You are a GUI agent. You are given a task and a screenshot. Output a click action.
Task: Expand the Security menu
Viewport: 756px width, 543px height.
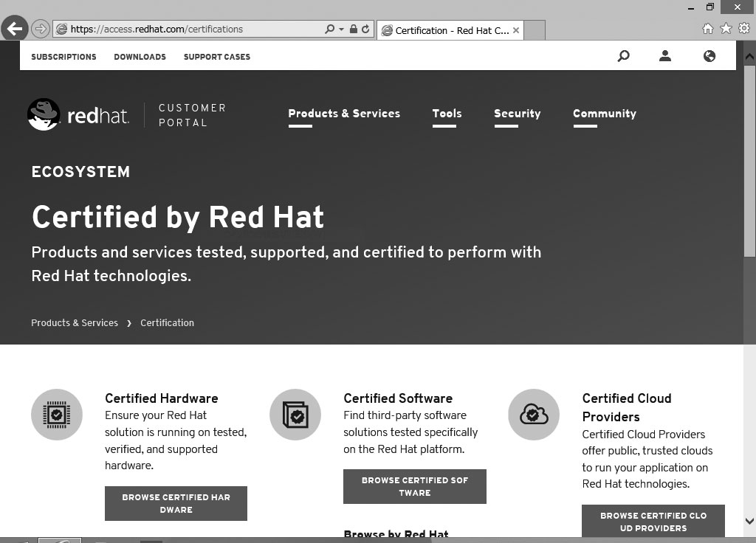(518, 114)
